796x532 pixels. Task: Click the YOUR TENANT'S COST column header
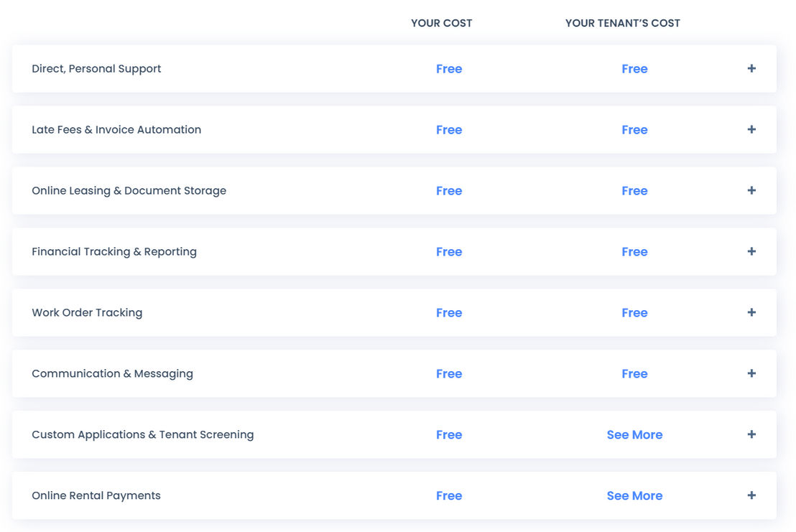coord(623,23)
